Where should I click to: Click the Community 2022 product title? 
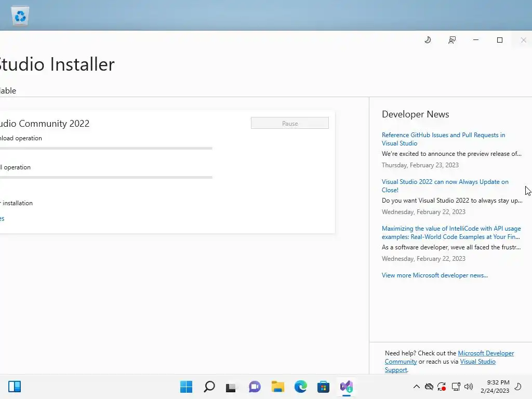pyautogui.click(x=45, y=124)
